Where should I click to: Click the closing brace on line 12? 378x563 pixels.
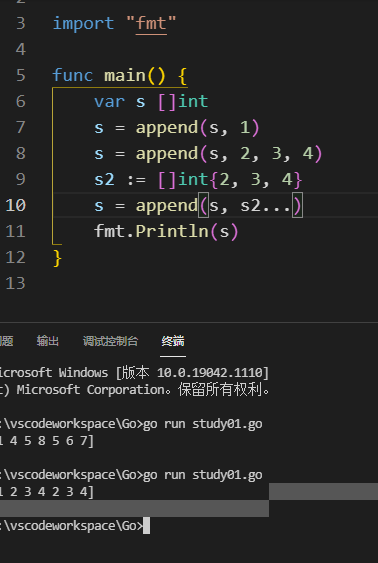(x=57, y=258)
